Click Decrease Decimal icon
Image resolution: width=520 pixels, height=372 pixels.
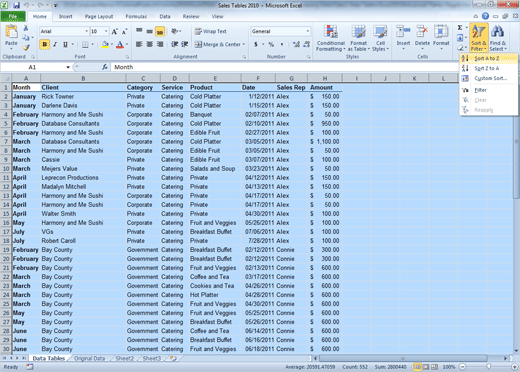click(306, 44)
